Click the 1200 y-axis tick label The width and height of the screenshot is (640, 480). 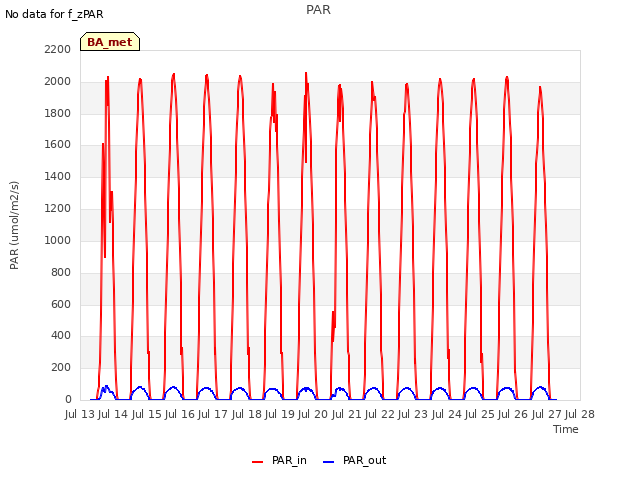point(58,208)
